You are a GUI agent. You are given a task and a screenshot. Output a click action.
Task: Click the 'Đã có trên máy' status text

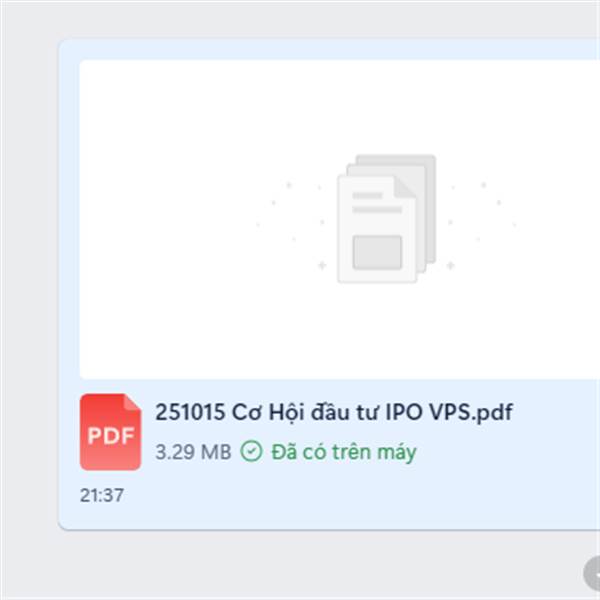pyautogui.click(x=344, y=452)
